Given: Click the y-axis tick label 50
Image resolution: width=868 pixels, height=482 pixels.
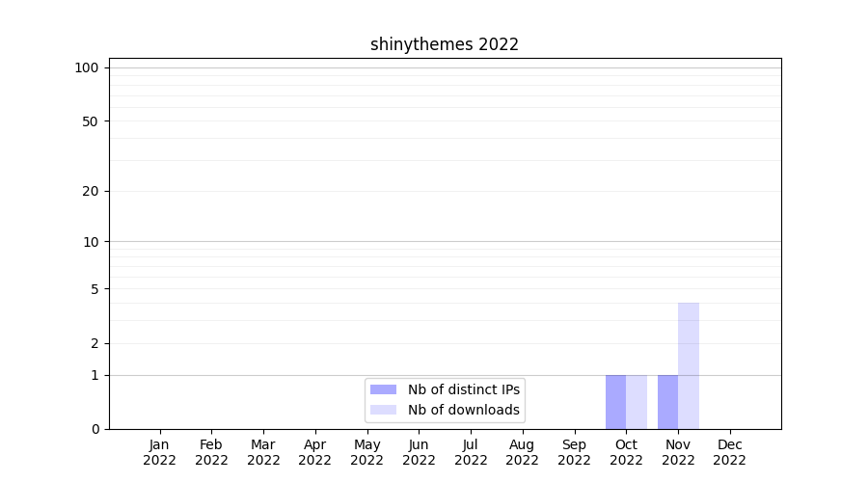Looking at the screenshot, I should [x=91, y=121].
